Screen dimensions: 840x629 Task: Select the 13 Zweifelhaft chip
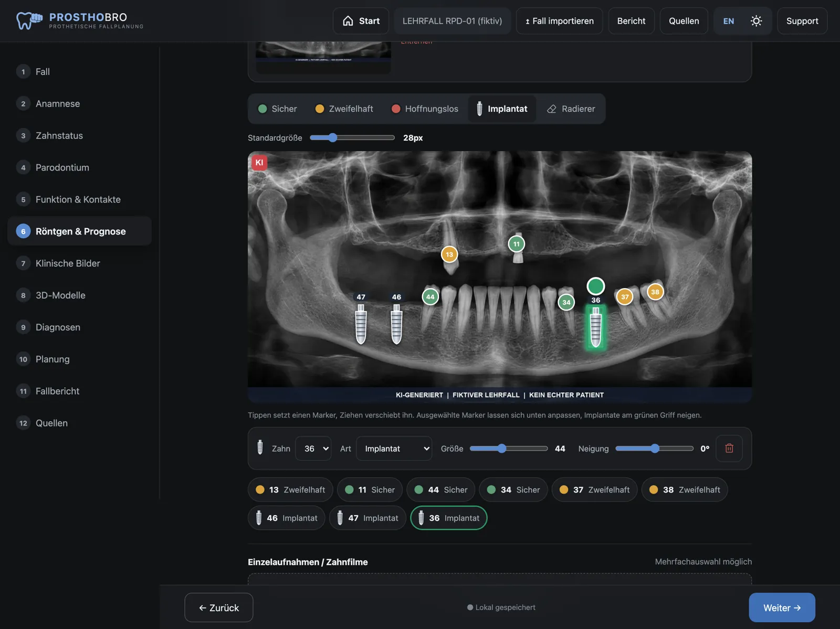point(290,489)
